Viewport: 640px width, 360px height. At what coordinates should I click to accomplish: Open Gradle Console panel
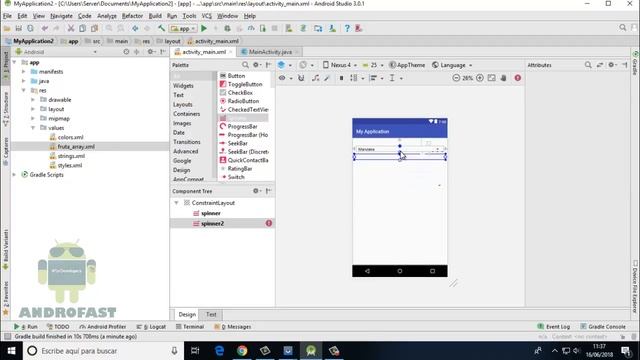[603, 327]
